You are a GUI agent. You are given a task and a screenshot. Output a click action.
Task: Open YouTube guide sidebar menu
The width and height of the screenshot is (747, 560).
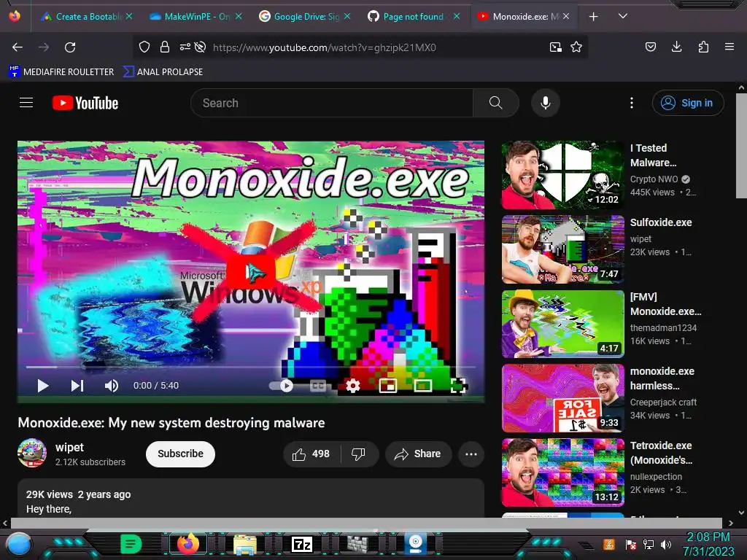tap(26, 102)
